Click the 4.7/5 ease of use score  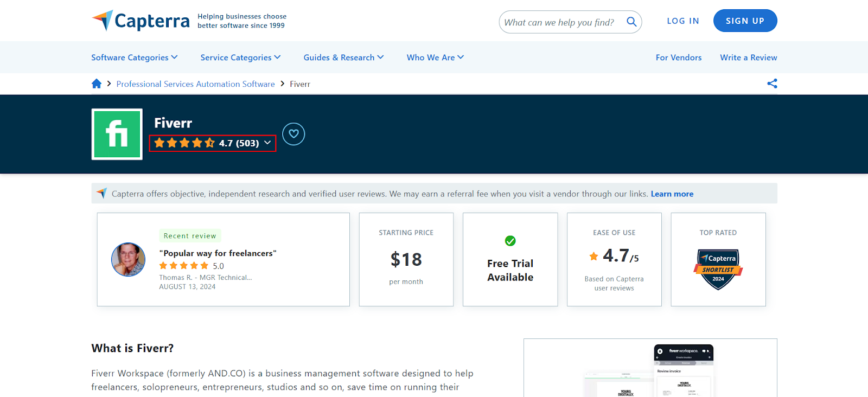(x=621, y=255)
